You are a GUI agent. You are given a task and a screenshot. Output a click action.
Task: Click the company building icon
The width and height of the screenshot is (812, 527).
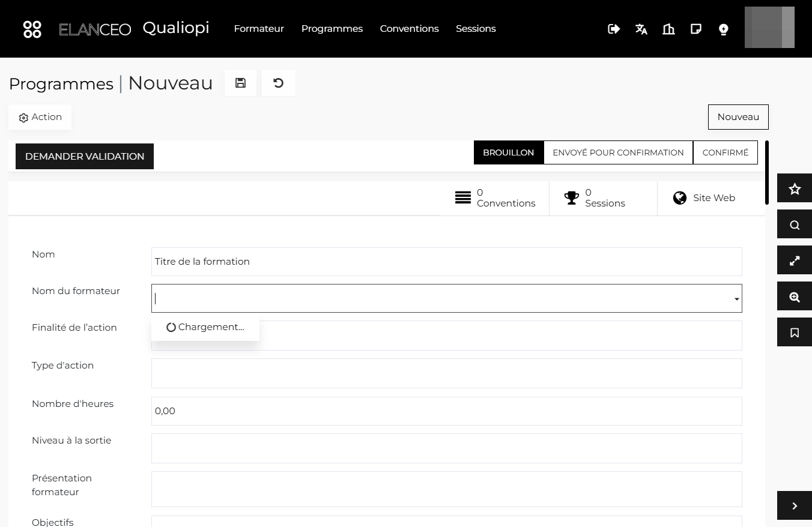click(668, 29)
